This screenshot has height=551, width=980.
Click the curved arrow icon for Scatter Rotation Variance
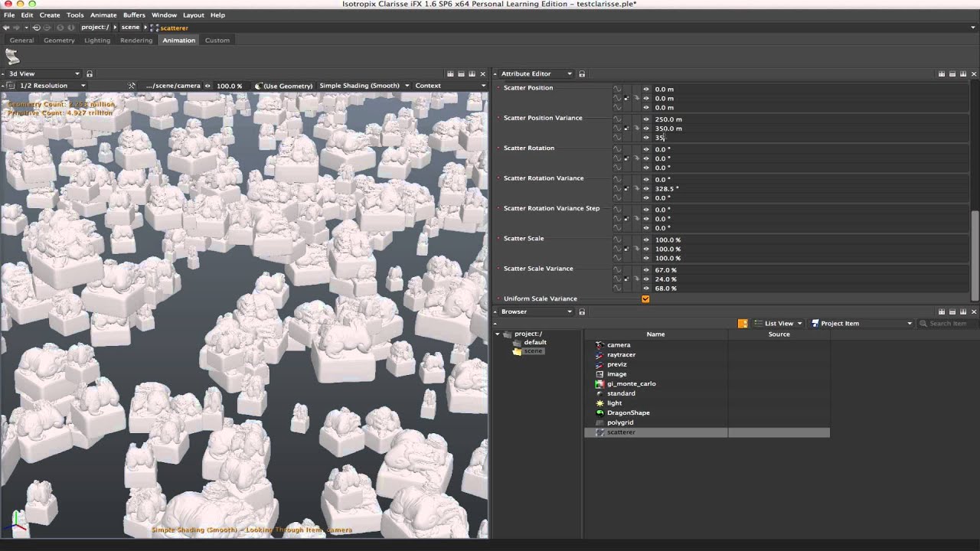click(x=635, y=188)
